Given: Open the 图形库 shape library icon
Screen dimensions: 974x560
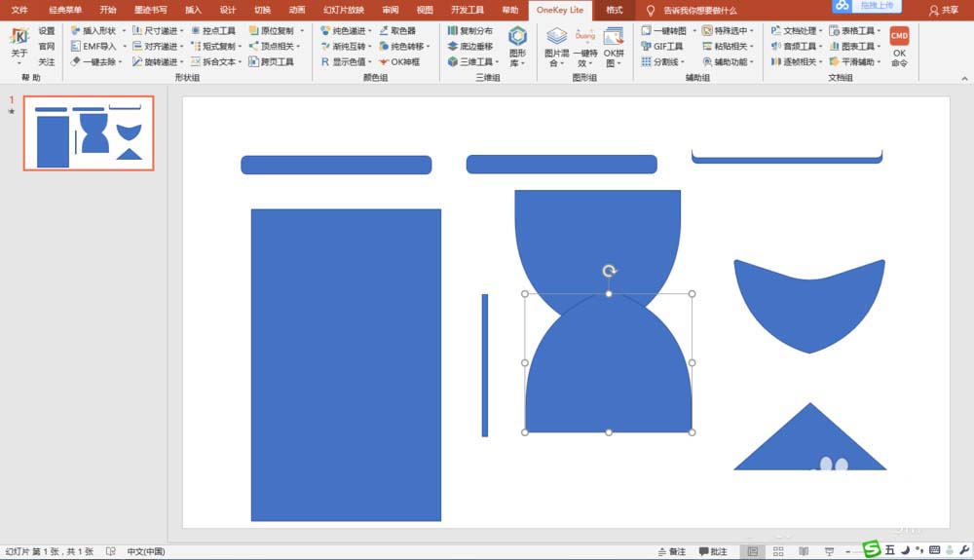Looking at the screenshot, I should click(x=517, y=46).
